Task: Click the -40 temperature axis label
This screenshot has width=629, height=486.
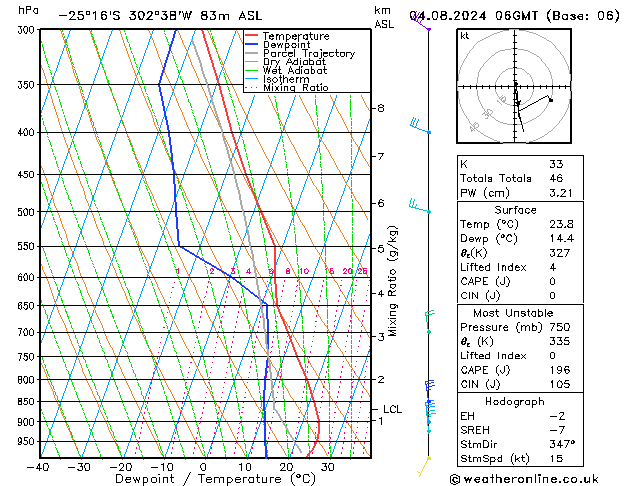Action: point(38,467)
